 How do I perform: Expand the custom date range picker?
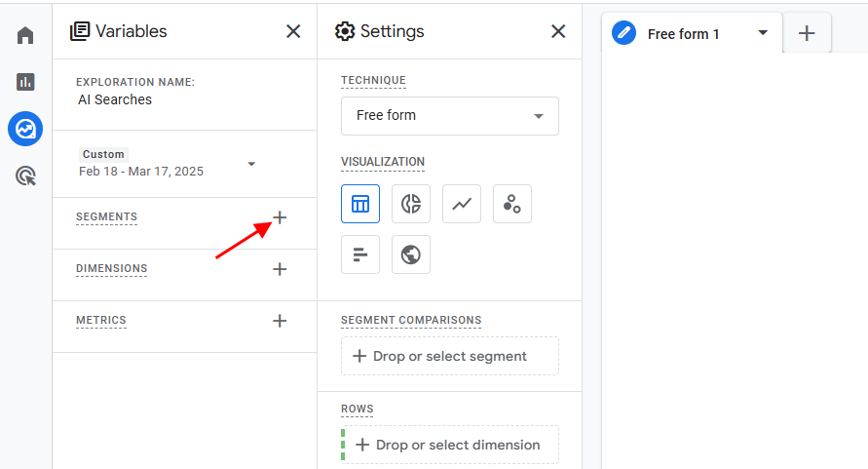251,164
